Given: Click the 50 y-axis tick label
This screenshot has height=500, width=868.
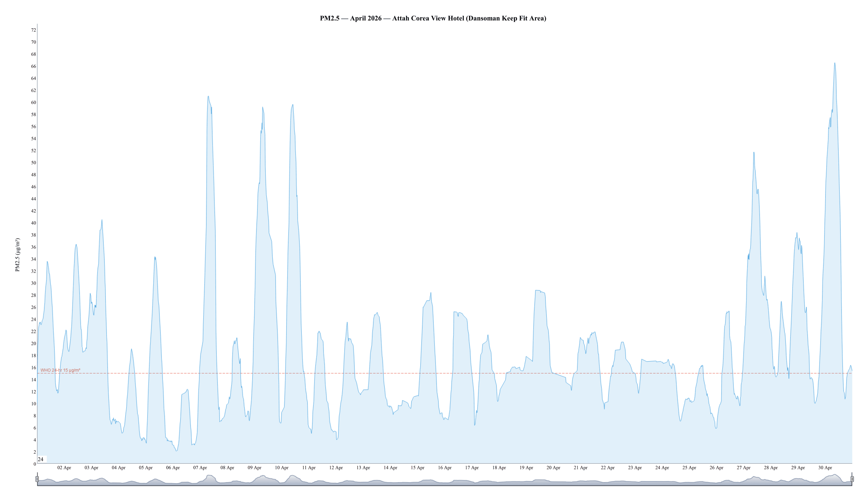Looking at the screenshot, I should click(33, 163).
